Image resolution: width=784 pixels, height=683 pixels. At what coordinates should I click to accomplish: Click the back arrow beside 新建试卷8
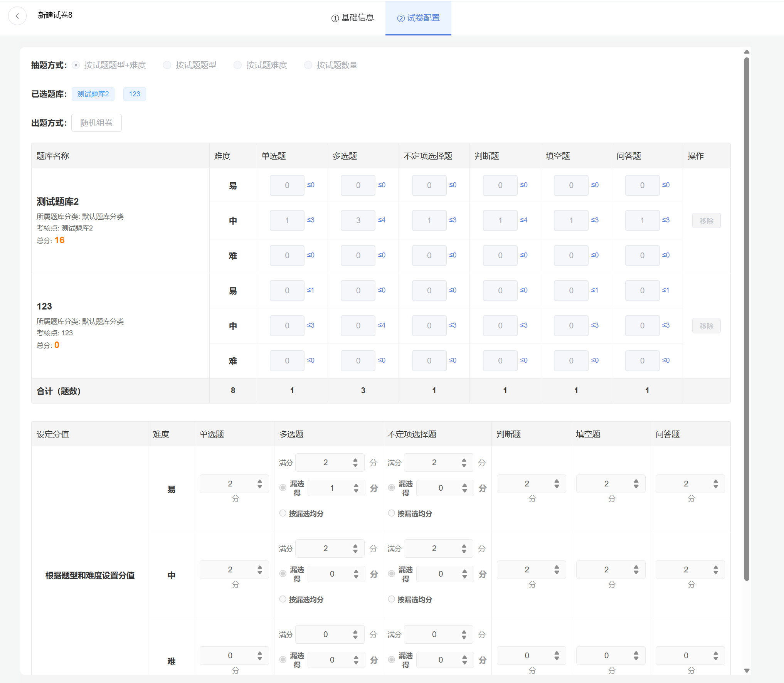click(x=17, y=16)
